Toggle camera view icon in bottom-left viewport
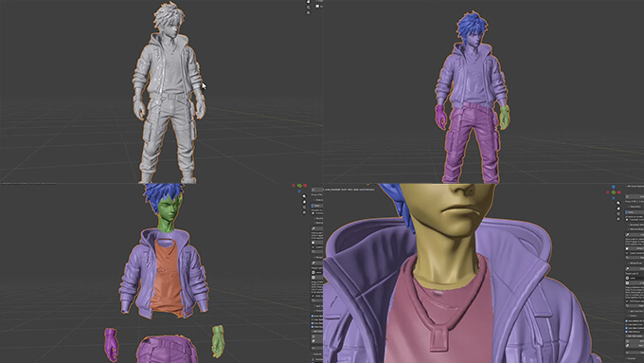 (304, 208)
